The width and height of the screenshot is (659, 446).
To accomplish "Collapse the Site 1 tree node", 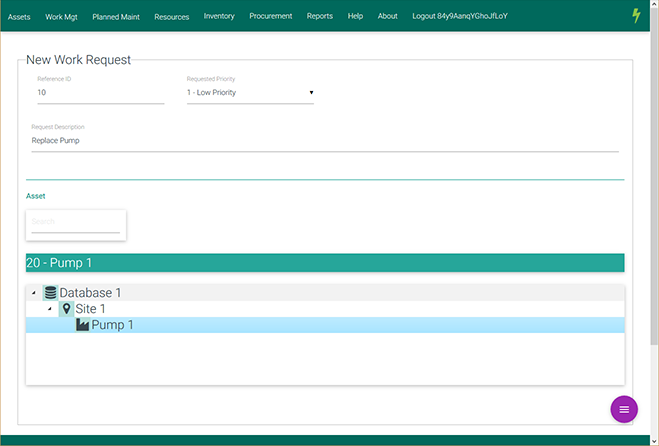I will click(x=50, y=309).
